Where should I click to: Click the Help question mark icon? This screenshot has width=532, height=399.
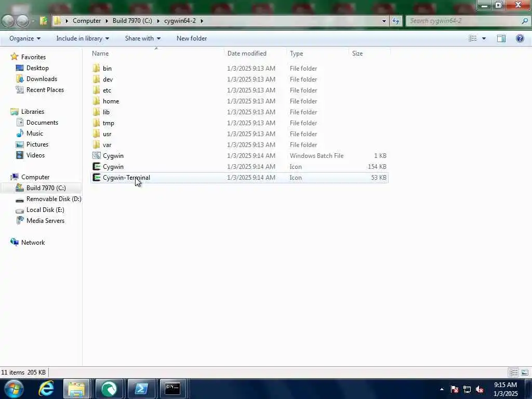pyautogui.click(x=520, y=38)
